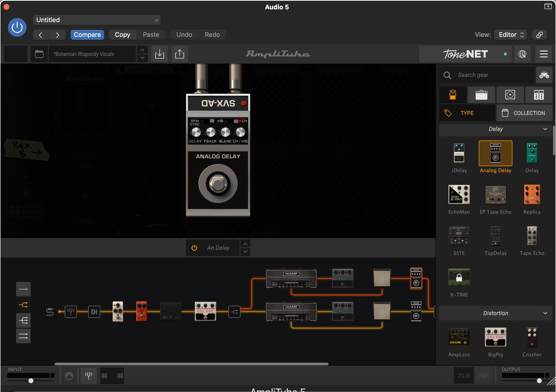This screenshot has height=392, width=556.
Task: Click the TAP tempo button
Action: click(x=483, y=376)
